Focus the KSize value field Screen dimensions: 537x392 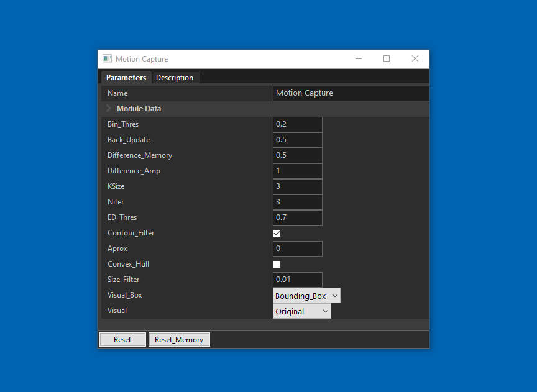tap(297, 186)
